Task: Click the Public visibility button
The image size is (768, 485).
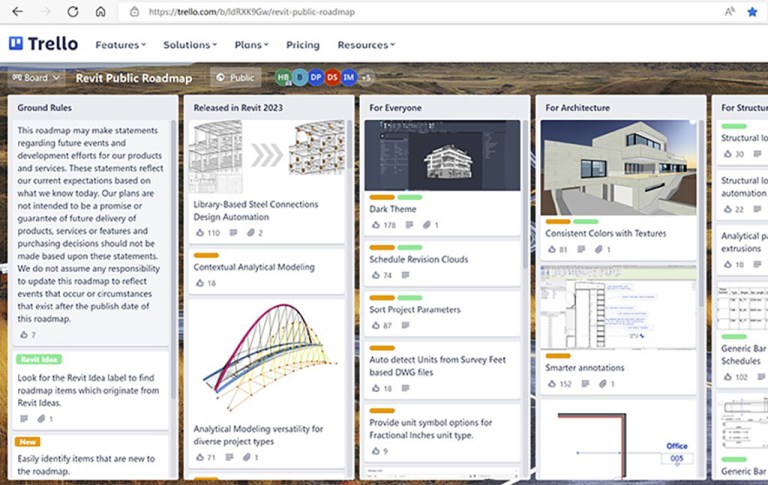Action: (236, 77)
